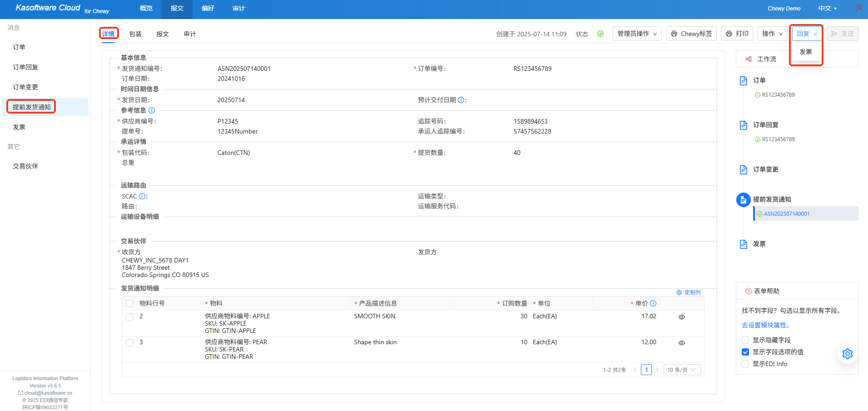868x411 pixels.
Task: Open the 审计 top menu
Action: click(x=239, y=8)
